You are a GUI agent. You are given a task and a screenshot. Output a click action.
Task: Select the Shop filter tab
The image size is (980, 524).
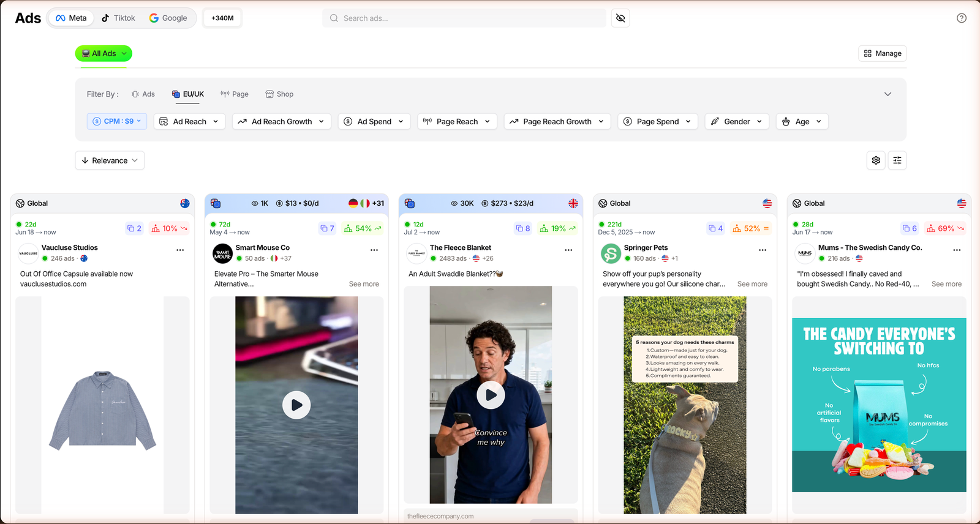[279, 94]
